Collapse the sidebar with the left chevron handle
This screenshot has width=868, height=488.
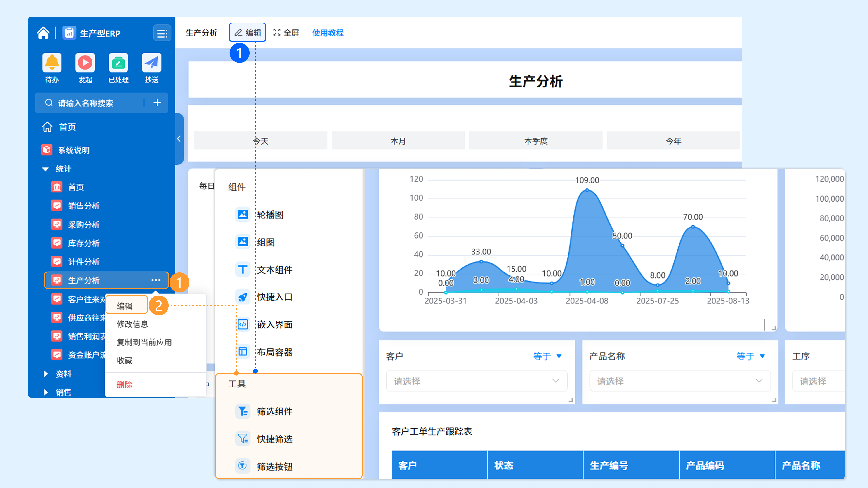(x=179, y=139)
